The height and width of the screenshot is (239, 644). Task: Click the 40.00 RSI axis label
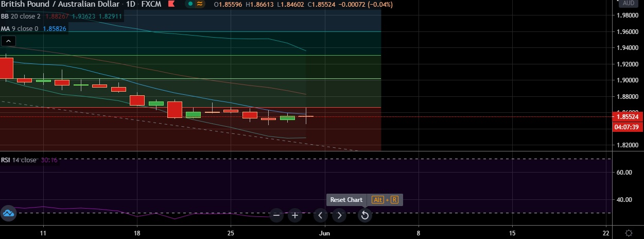coord(625,200)
